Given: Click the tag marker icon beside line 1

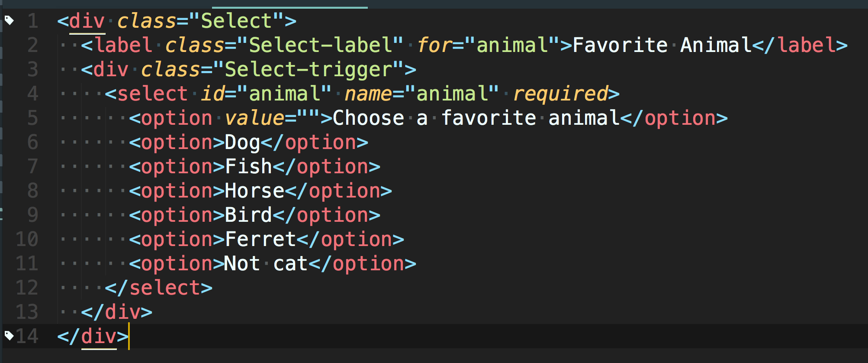Looking at the screenshot, I should [x=9, y=20].
